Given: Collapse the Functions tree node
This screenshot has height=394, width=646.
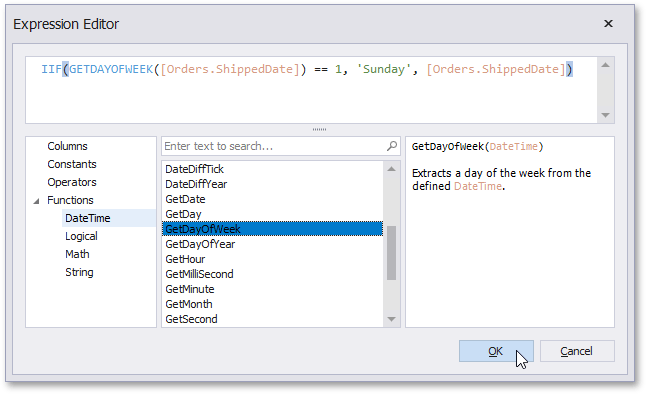Looking at the screenshot, I should (37, 201).
